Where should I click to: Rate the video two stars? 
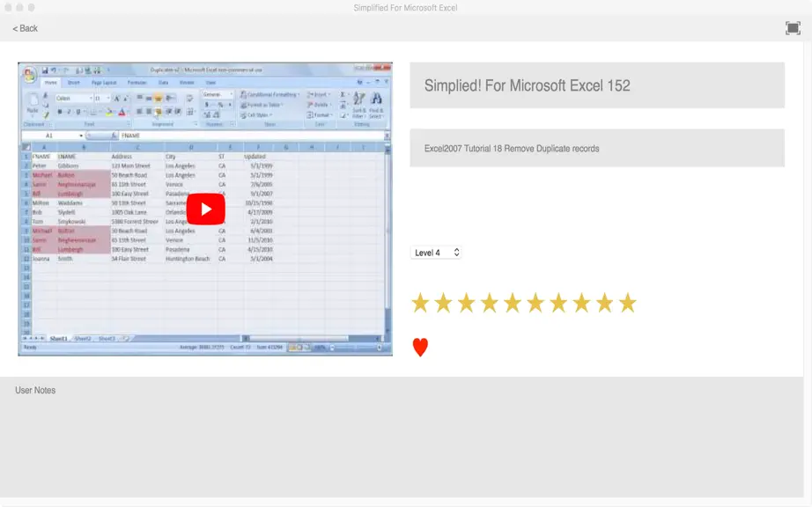point(443,303)
